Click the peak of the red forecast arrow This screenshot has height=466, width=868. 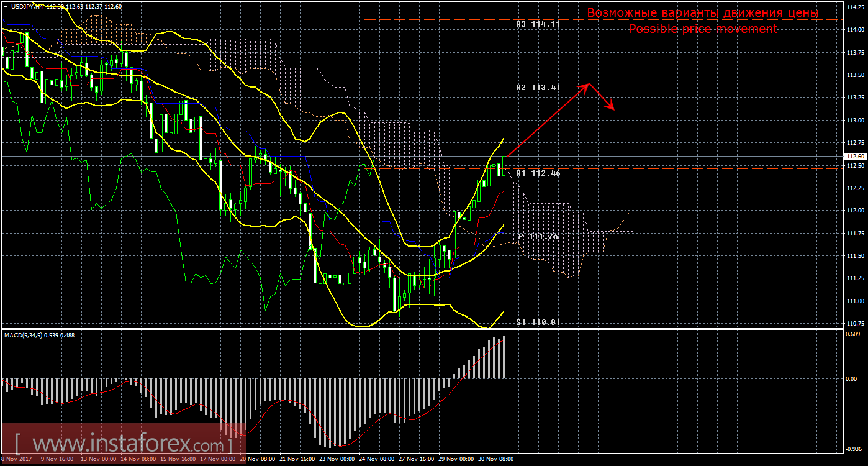point(587,84)
